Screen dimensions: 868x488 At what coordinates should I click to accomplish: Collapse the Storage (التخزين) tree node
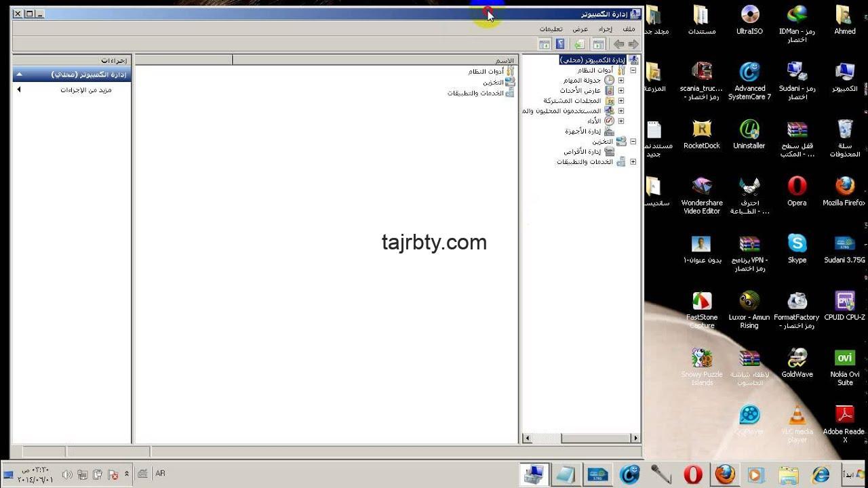(633, 142)
